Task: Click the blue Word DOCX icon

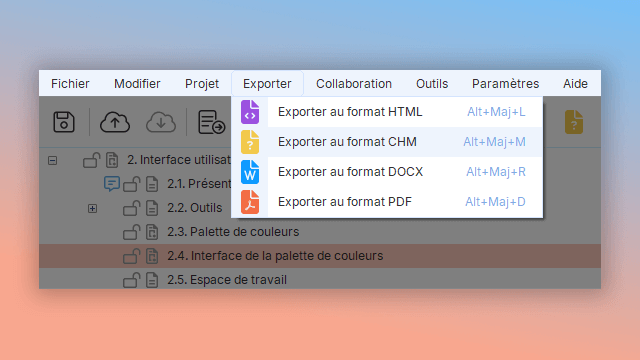Action: 250,172
